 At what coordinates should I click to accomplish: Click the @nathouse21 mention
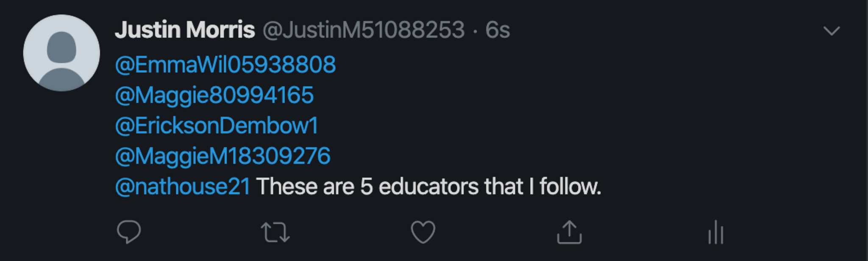[183, 187]
